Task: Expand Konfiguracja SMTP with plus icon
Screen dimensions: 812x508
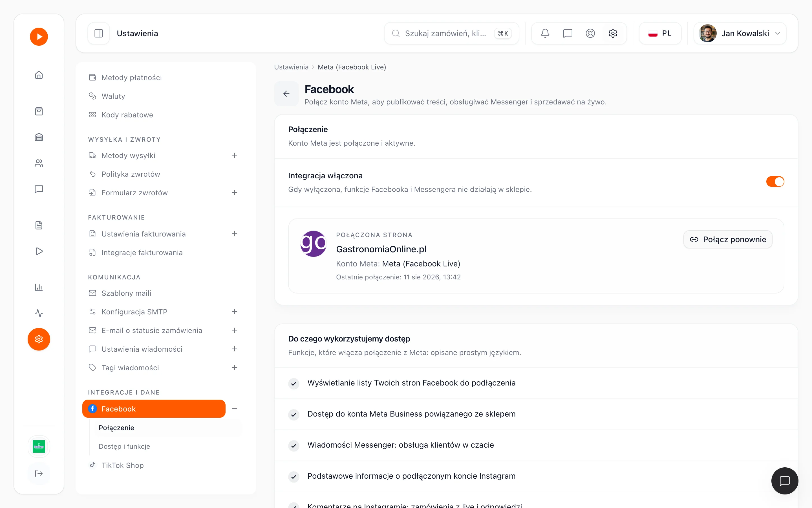Action: pos(235,312)
